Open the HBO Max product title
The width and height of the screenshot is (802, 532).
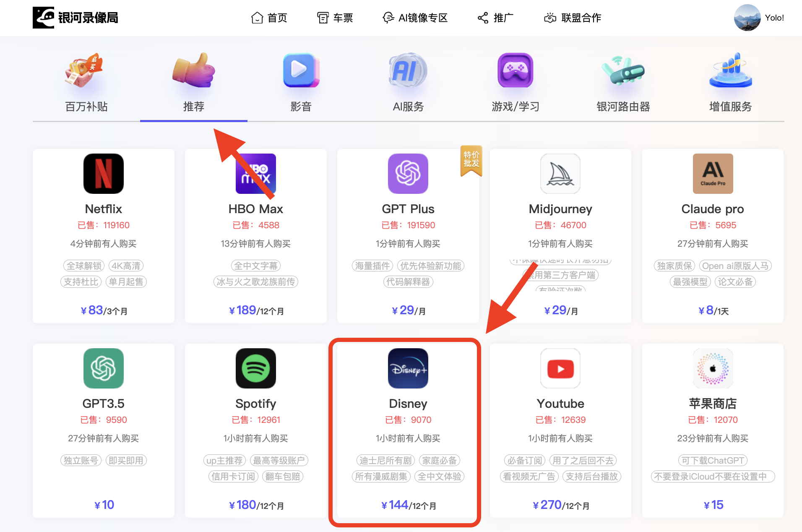pyautogui.click(x=256, y=209)
